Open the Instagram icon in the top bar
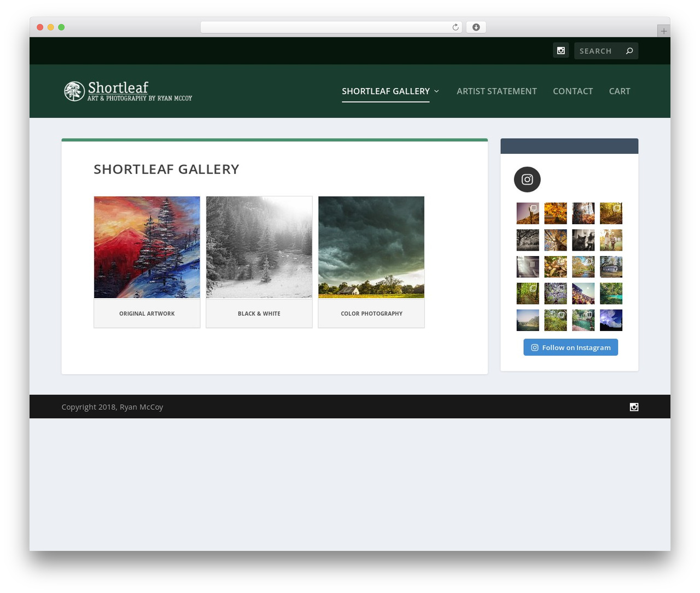 pyautogui.click(x=561, y=51)
